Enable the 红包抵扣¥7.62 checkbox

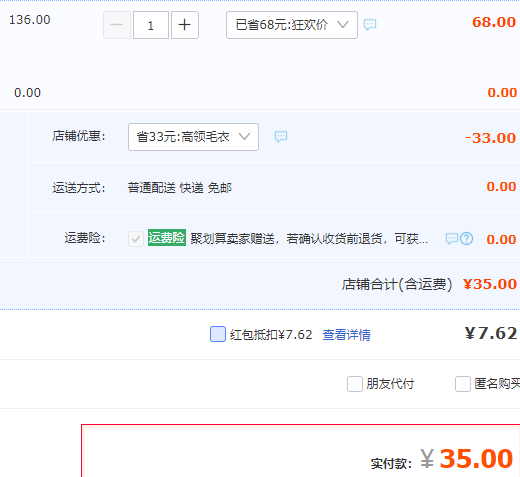[218, 334]
